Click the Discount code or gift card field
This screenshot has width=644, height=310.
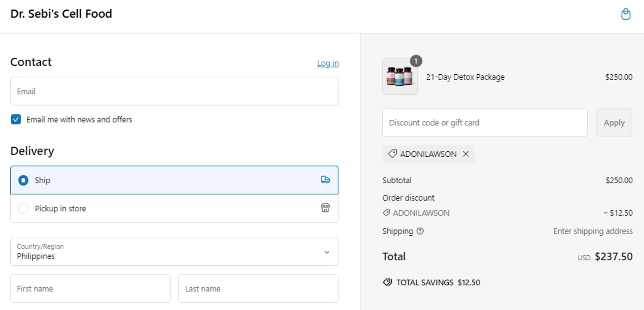click(x=485, y=122)
